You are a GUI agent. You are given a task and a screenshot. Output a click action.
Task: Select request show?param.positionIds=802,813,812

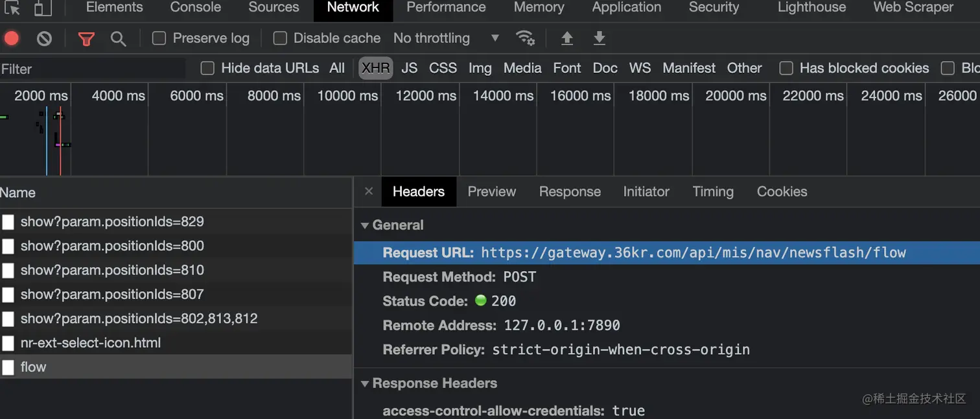tap(176, 318)
